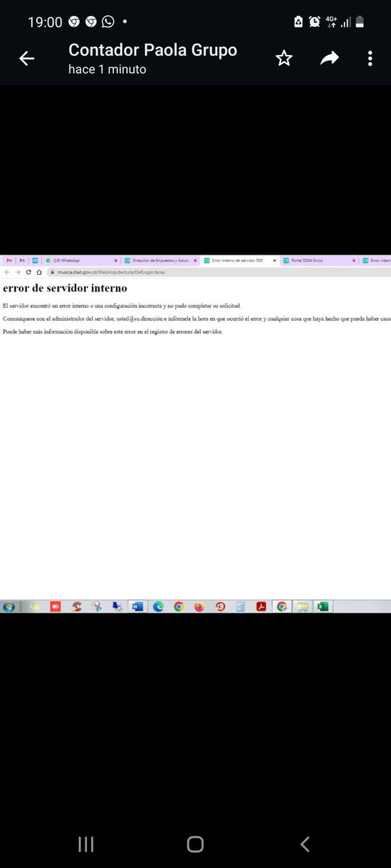Click the browser back arrow
Viewport: 391px width, 868px height.
pos(7,272)
